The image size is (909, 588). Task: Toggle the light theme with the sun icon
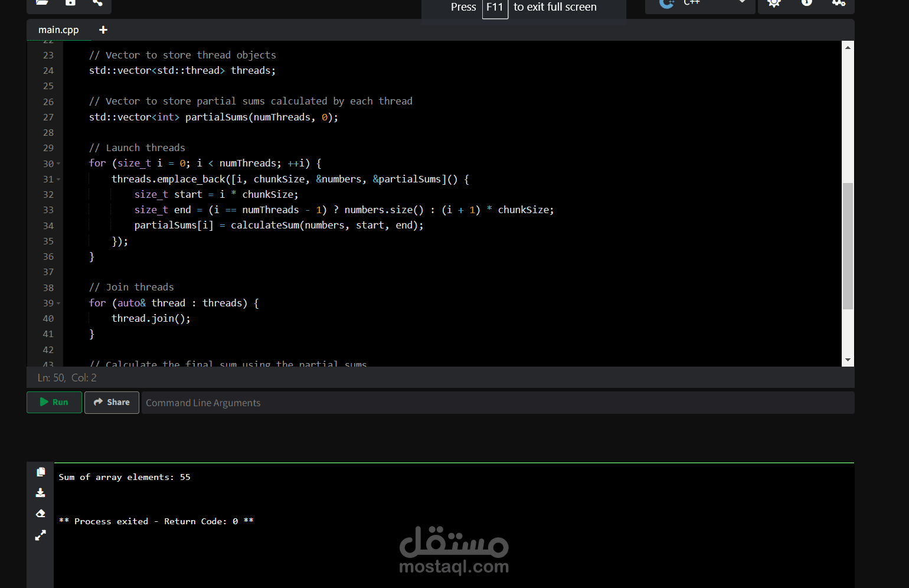[774, 4]
